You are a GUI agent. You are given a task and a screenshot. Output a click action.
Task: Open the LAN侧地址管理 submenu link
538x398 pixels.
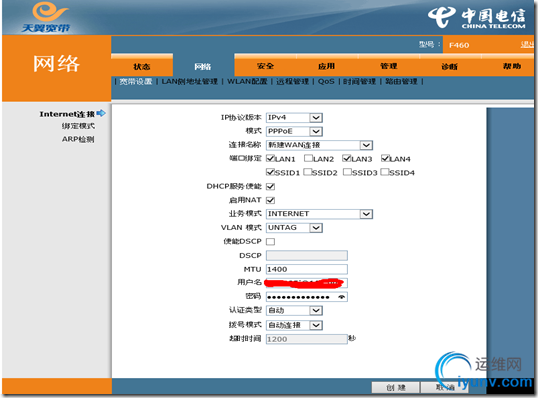point(190,81)
